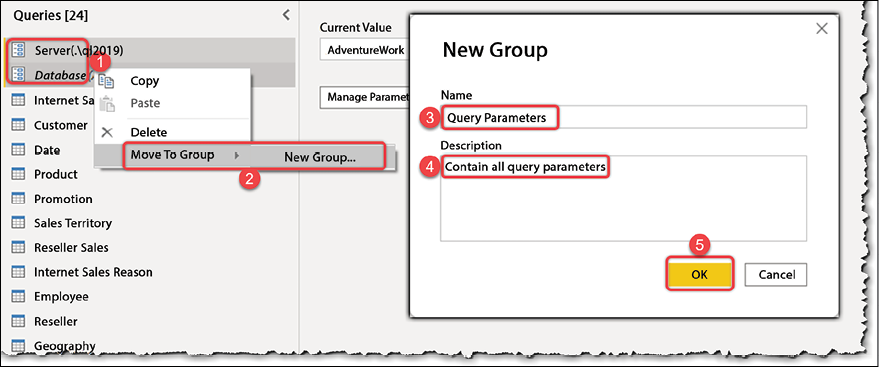Click the Sales Territory table icon
The width and height of the screenshot is (879, 367).
(x=18, y=223)
